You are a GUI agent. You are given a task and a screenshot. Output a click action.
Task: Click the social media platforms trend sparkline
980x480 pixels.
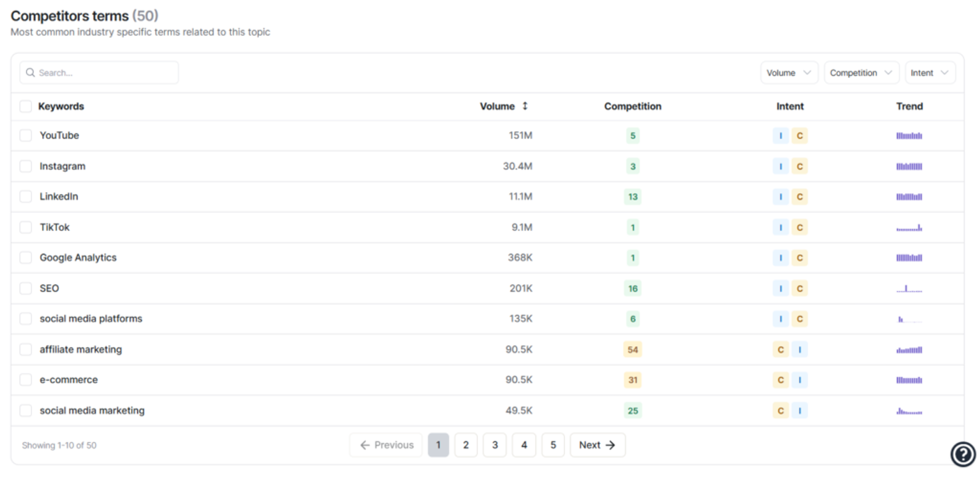pyautogui.click(x=909, y=319)
